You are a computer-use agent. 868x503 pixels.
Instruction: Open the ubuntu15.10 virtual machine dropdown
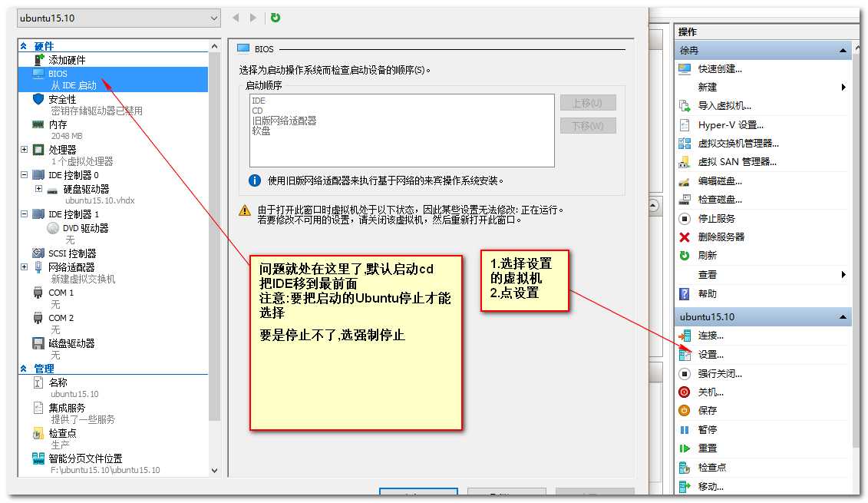coord(118,18)
